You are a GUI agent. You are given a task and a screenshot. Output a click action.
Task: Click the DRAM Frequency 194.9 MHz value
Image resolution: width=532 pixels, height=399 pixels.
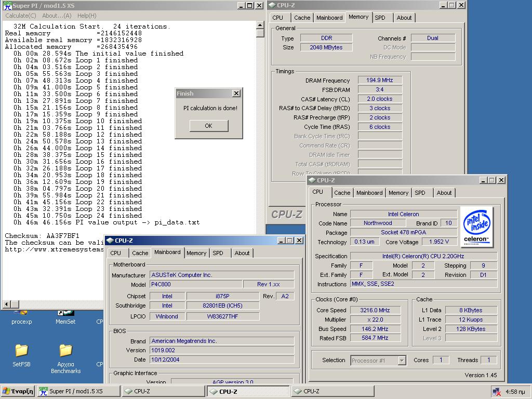coord(380,80)
